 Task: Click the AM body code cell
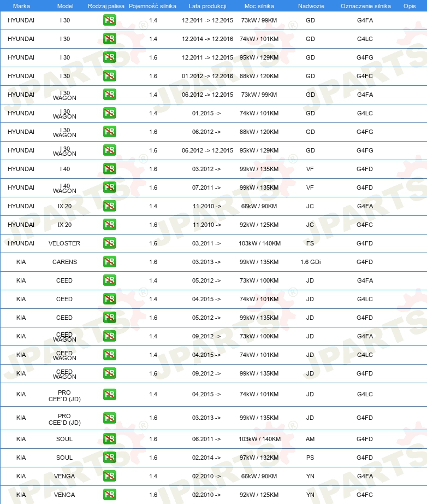pos(310,439)
